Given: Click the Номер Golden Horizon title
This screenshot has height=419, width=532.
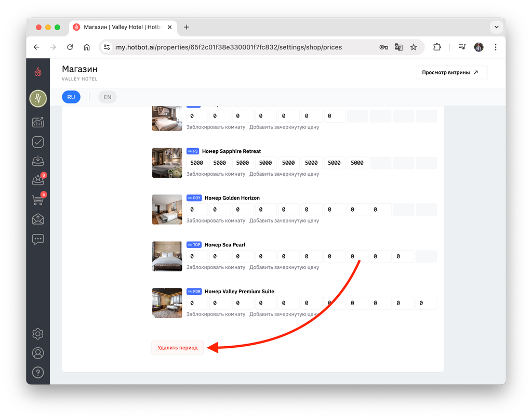Looking at the screenshot, I should point(232,198).
